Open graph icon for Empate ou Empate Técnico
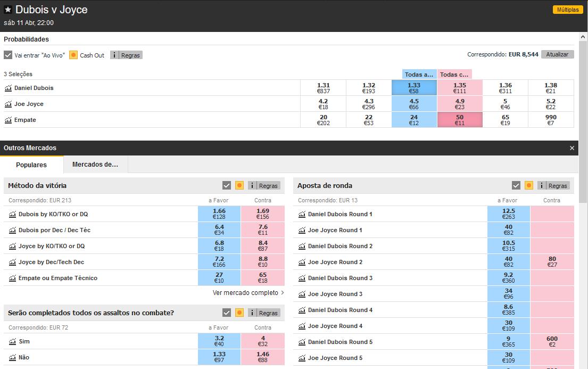The image size is (588, 369). (x=12, y=278)
